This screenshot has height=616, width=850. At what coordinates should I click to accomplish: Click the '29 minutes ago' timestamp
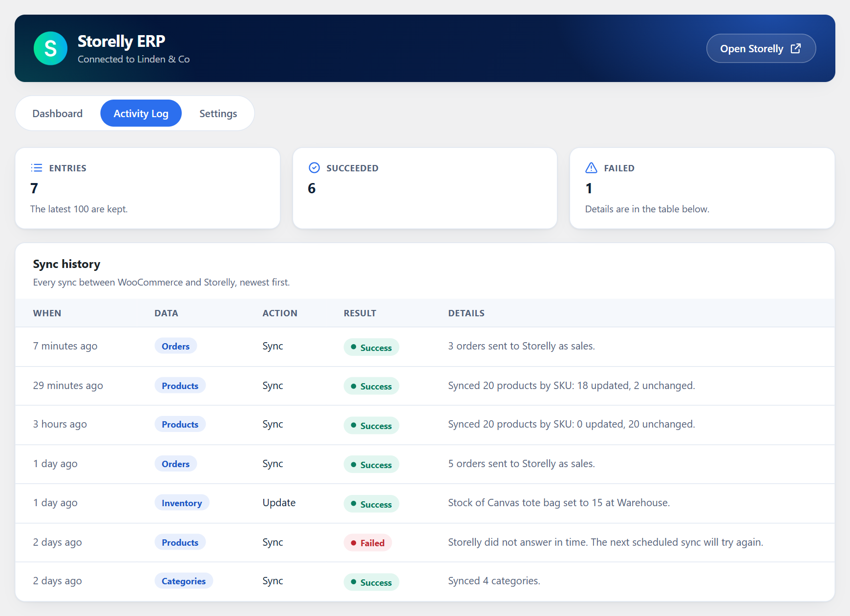[68, 386]
